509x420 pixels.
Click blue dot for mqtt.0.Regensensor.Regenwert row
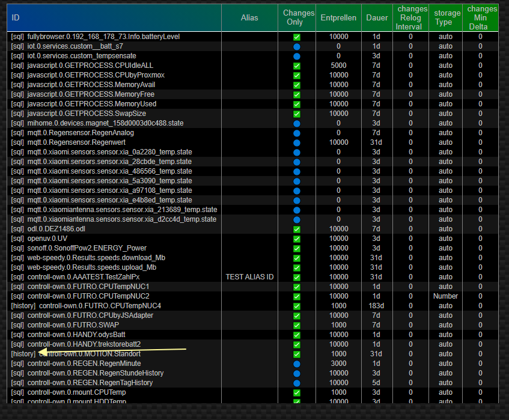click(x=297, y=142)
